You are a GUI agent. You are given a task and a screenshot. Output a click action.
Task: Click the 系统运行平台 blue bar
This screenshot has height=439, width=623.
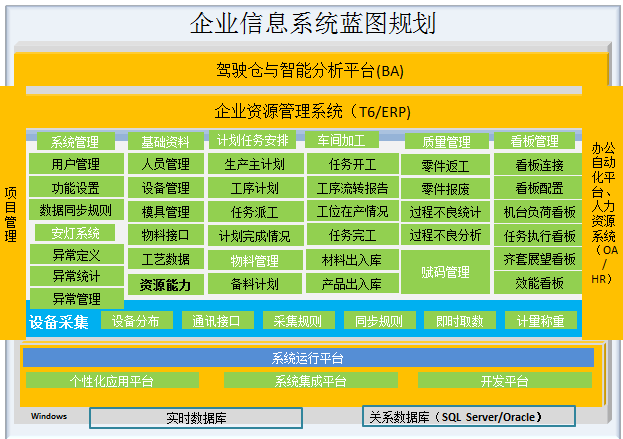pos(308,358)
